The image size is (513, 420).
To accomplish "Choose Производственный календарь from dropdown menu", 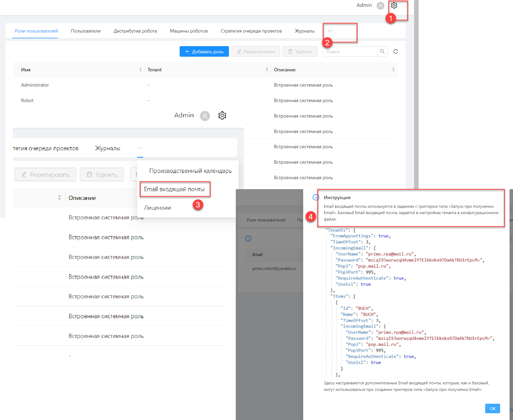I will (190, 171).
